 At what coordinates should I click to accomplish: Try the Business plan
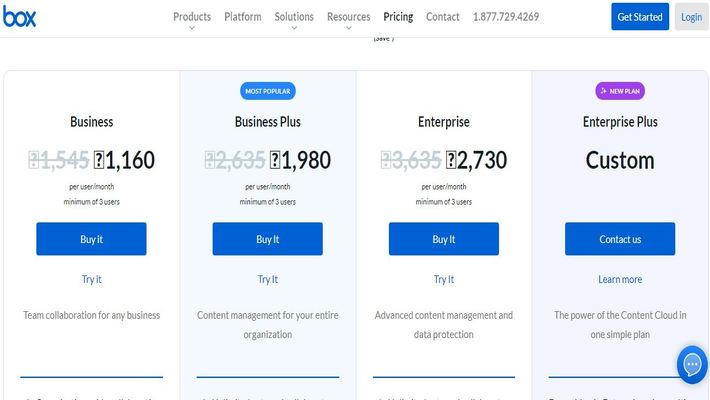(91, 279)
